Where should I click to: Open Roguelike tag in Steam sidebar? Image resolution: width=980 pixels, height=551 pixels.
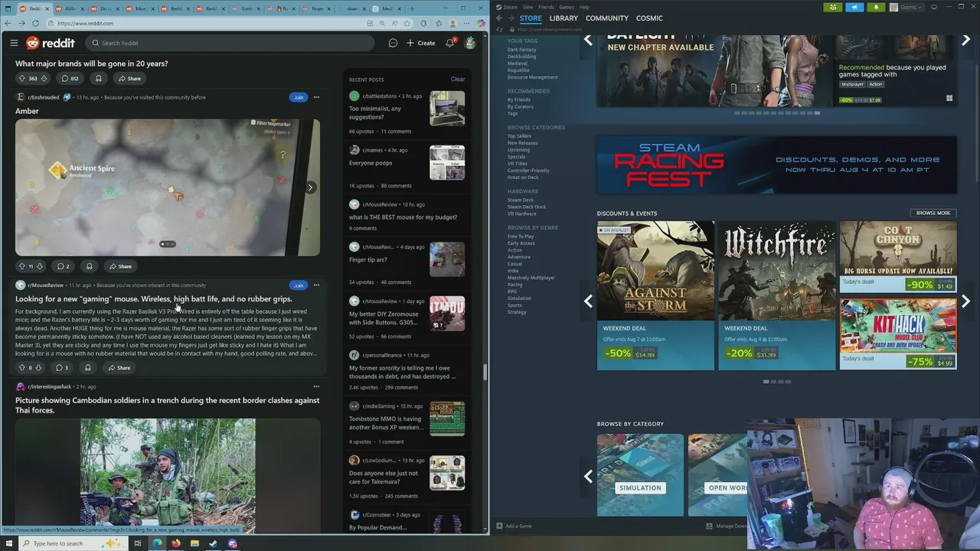518,70
